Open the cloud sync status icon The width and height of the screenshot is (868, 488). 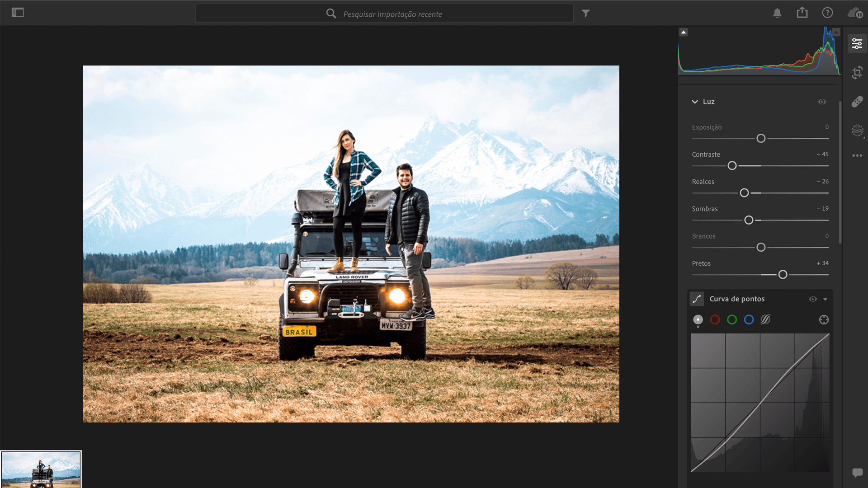click(x=855, y=13)
